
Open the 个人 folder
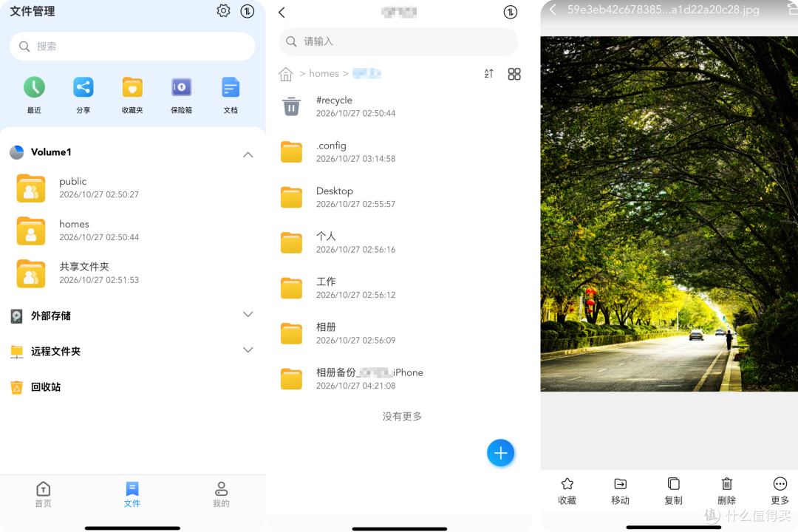[398, 242]
